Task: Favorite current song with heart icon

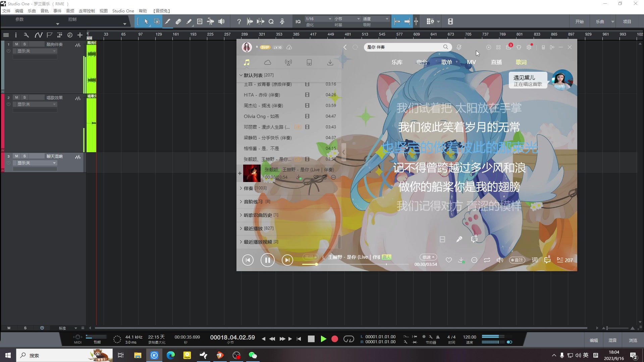Action: click(x=448, y=260)
